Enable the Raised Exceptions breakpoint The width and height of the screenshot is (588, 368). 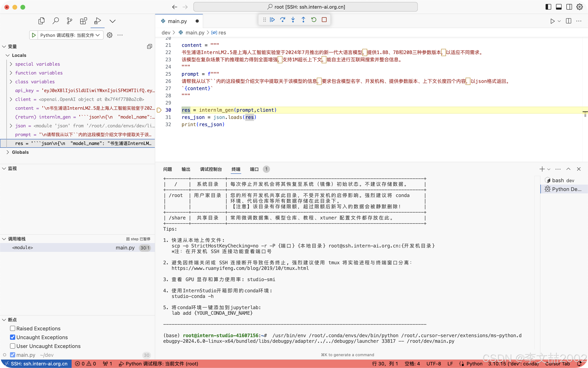[x=13, y=328]
